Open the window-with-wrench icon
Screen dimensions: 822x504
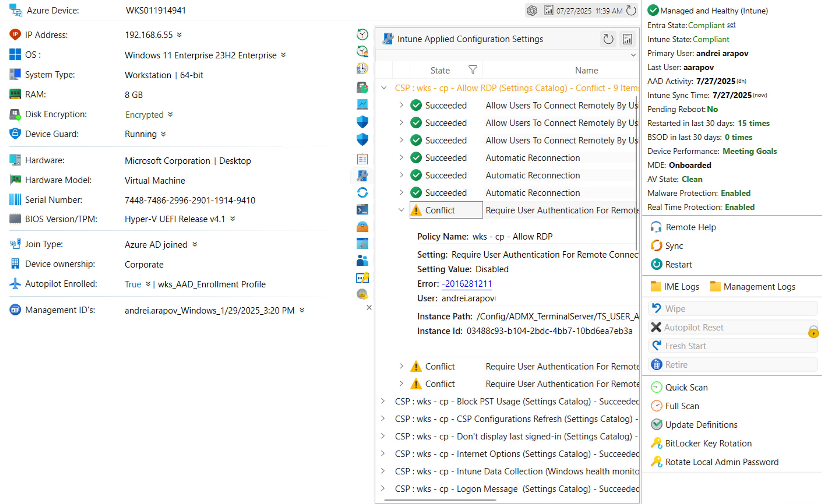(362, 244)
